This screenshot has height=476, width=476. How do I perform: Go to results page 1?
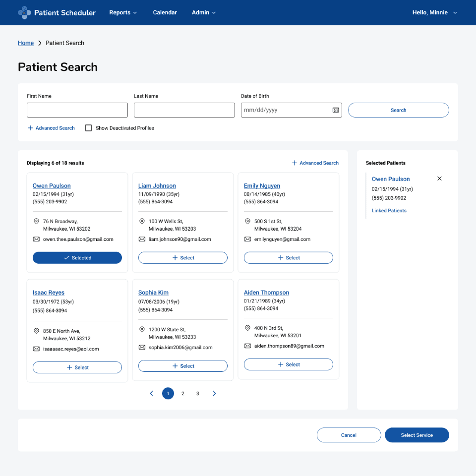[168, 393]
